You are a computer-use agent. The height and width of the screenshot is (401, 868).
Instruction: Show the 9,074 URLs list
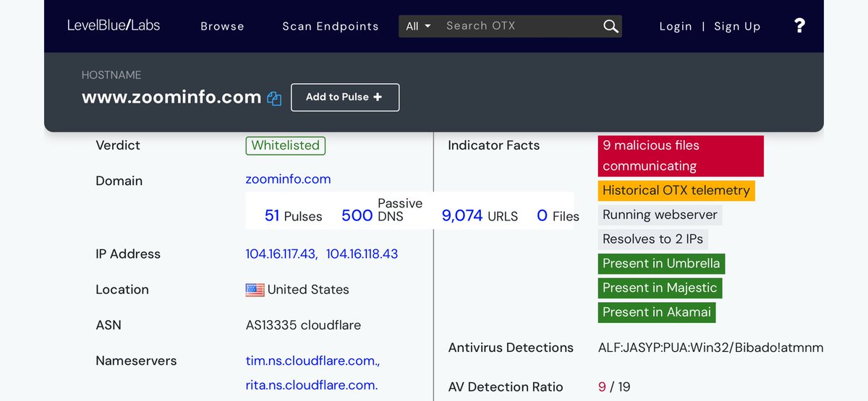point(479,215)
